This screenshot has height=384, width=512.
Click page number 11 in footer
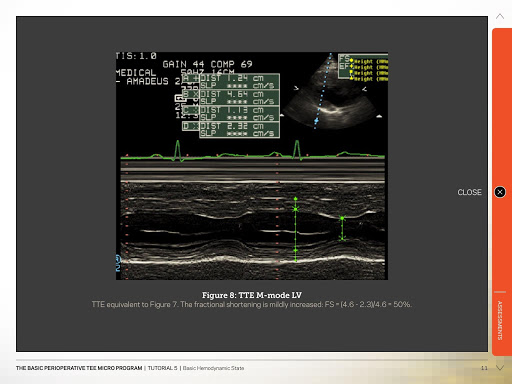tap(484, 368)
